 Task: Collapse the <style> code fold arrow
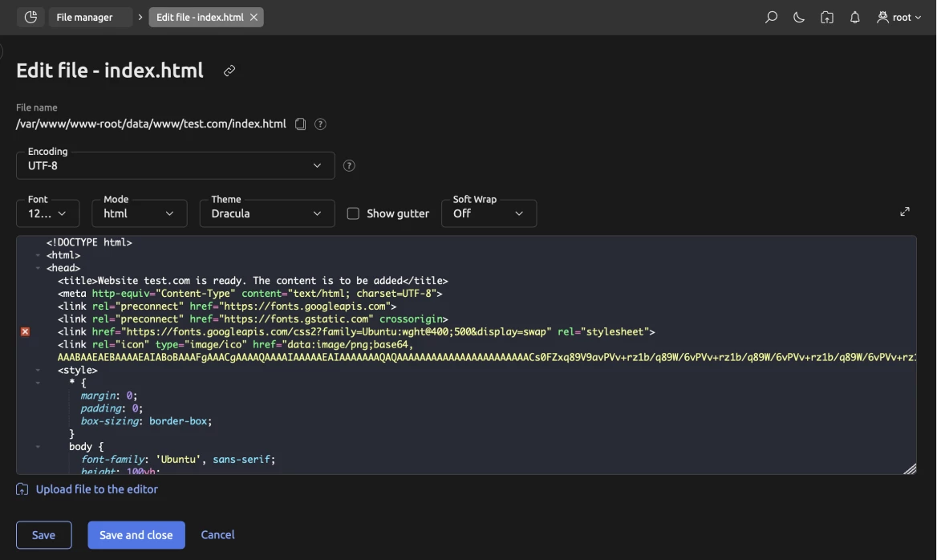coord(38,370)
